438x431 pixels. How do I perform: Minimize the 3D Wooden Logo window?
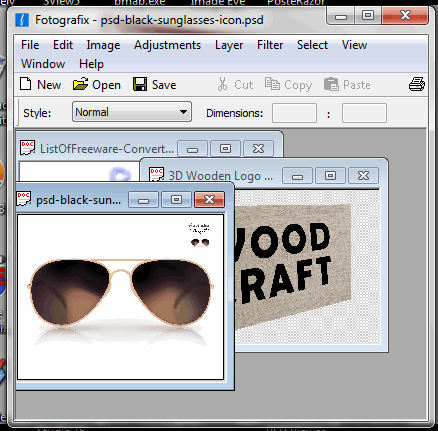(297, 176)
